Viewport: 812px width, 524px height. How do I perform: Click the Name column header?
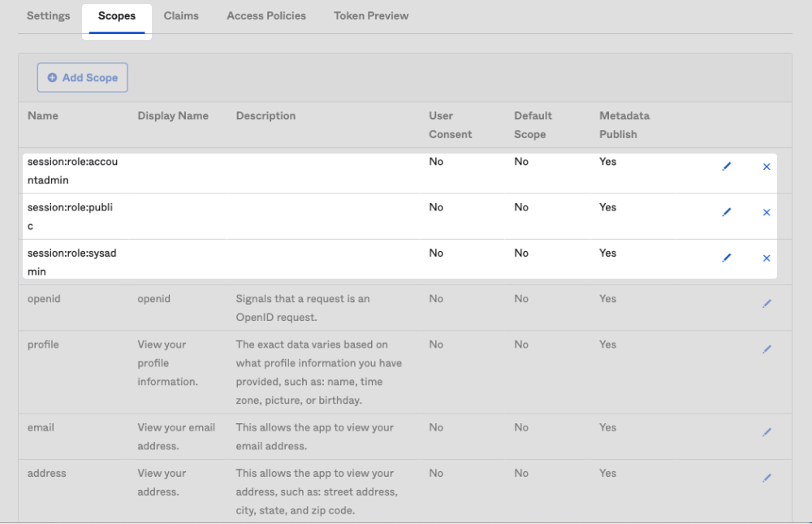(42, 115)
